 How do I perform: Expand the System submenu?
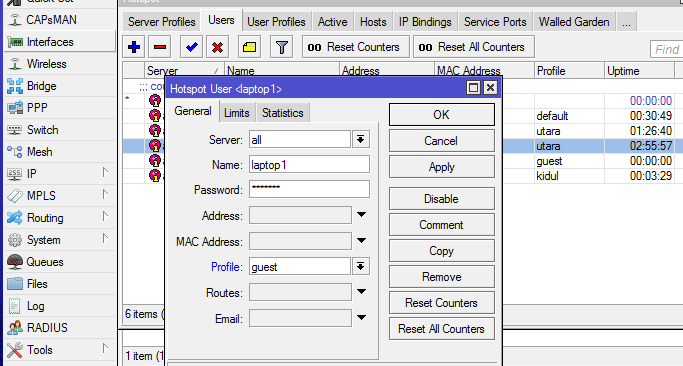click(105, 238)
